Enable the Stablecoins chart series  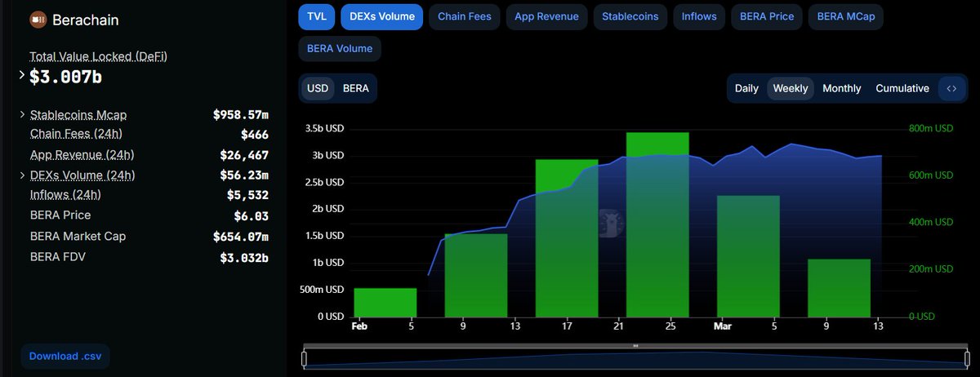(630, 16)
